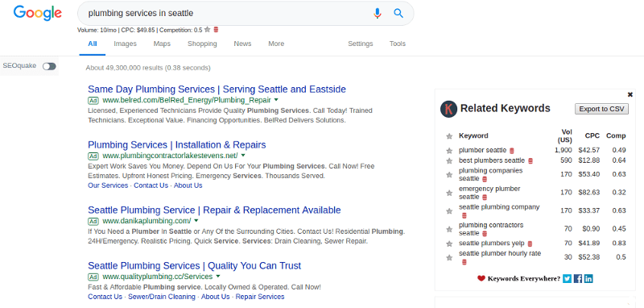Viewport: 644px width, 308px height.
Task: Click 'plumber seattle' keyword text
Action: tap(482, 151)
